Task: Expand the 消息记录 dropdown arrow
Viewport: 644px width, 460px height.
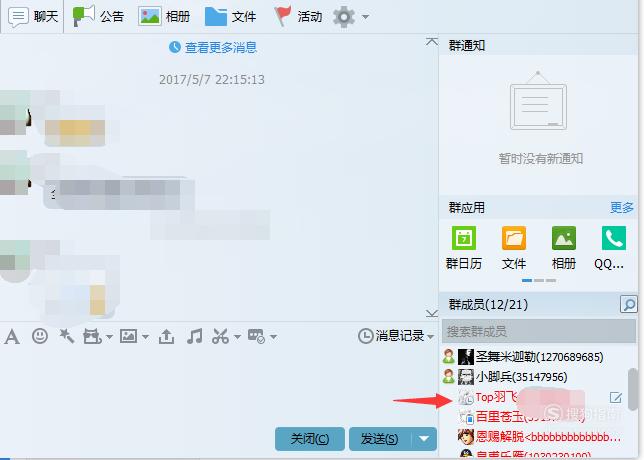Action: click(x=430, y=337)
